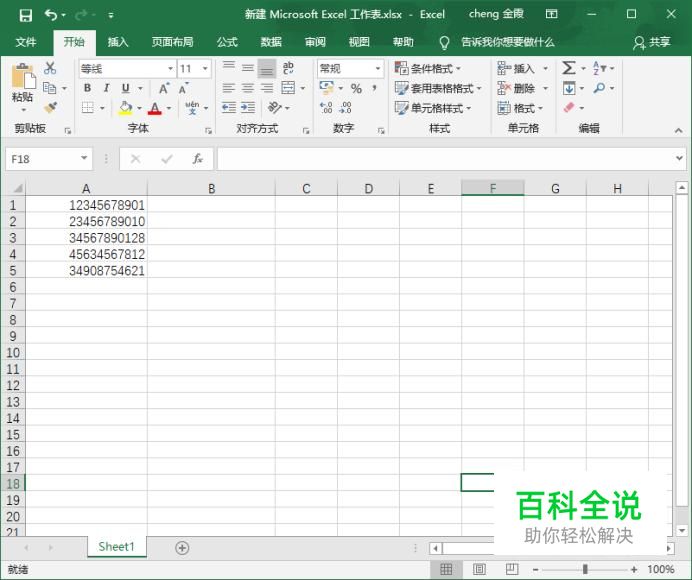Click Decrease Decimal icon
The width and height of the screenshot is (692, 580).
point(345,108)
